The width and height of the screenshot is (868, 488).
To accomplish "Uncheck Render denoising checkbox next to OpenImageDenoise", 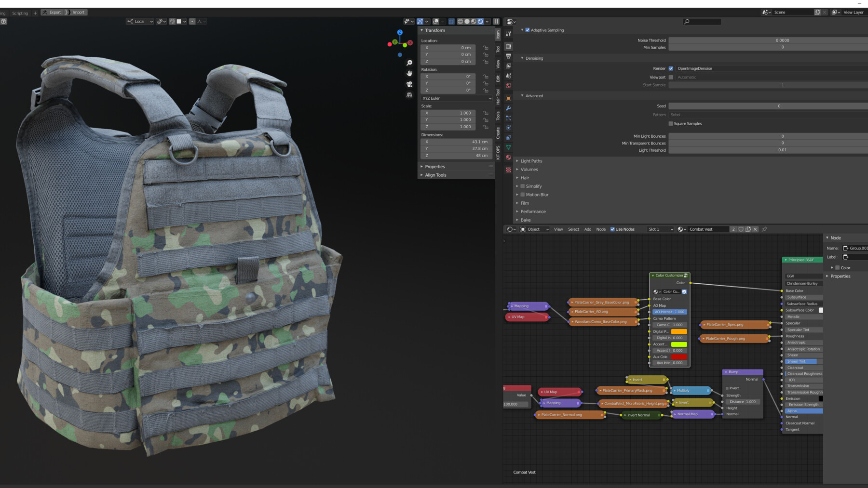I will pyautogui.click(x=671, y=68).
